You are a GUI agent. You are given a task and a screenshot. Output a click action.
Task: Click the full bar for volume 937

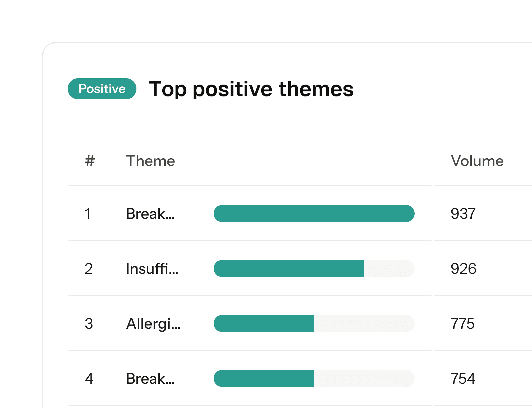(x=314, y=214)
